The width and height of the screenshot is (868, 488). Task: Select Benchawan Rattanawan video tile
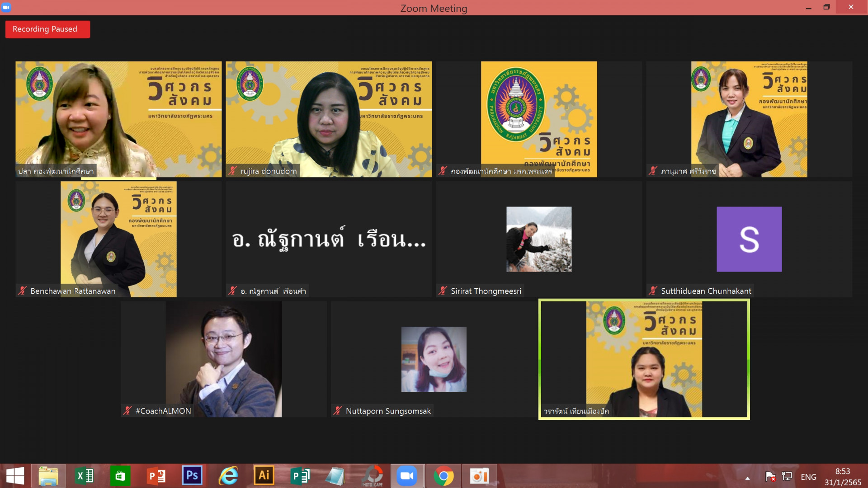click(118, 239)
